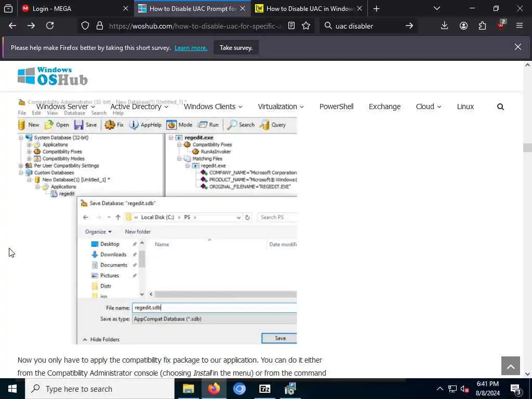
Task: Open Firefox account menu
Action: 463,26
